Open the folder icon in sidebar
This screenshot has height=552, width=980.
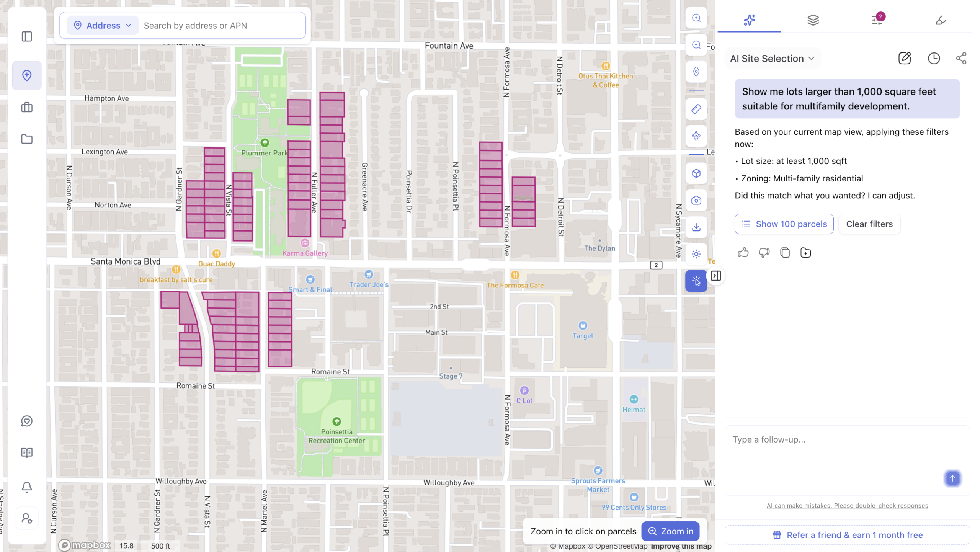27,139
